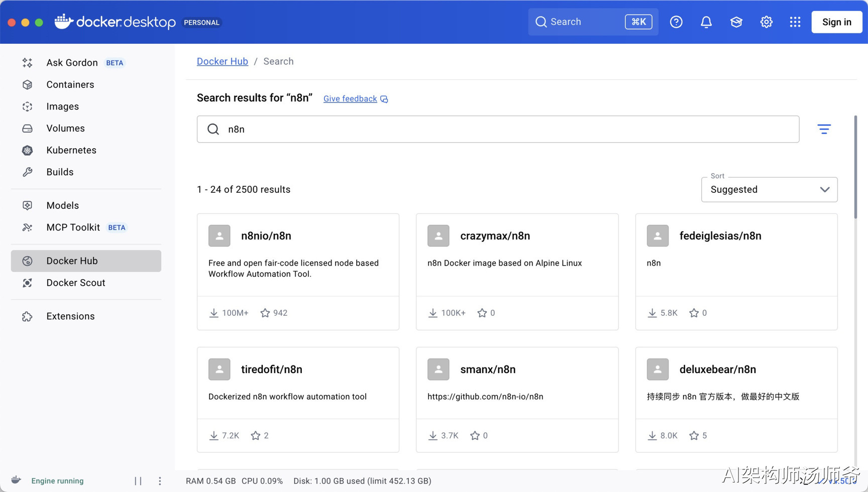Follow the Docker Hub breadcrumb link
The width and height of the screenshot is (868, 492).
222,61
